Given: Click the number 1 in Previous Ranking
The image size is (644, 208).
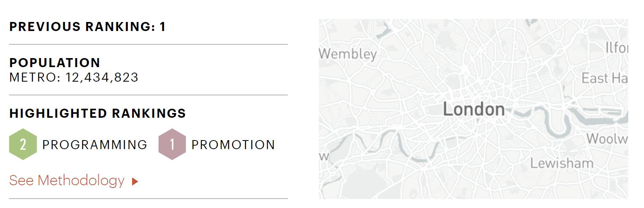Looking at the screenshot, I should [163, 27].
